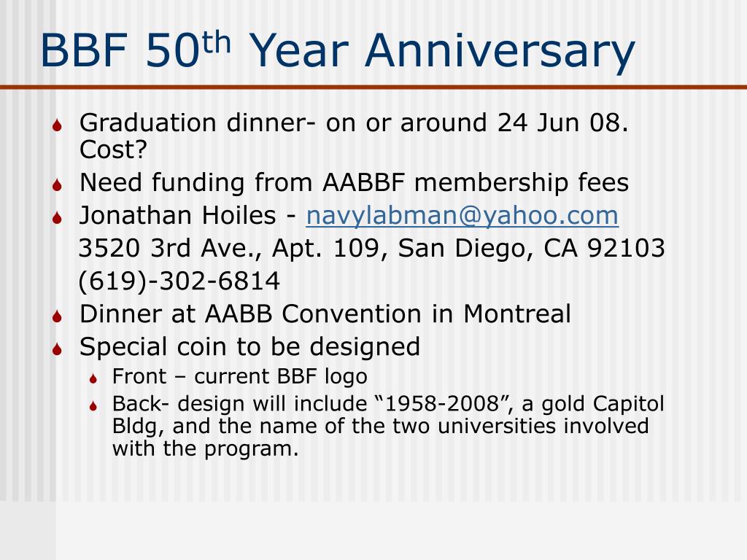Select the Graduation dinner bullet text
This screenshot has height=560, width=747.
(x=354, y=136)
